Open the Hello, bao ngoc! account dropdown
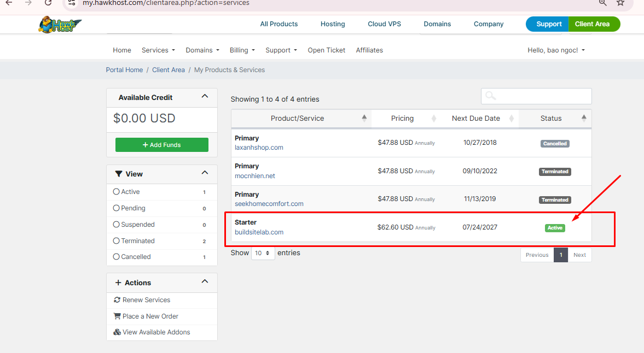644x353 pixels. [x=556, y=50]
